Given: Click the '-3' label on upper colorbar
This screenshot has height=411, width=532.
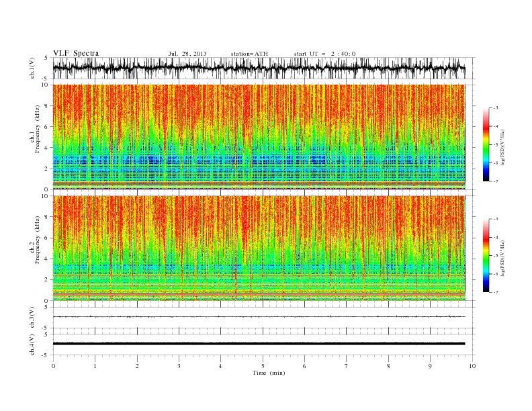Looking at the screenshot, I should [496, 108].
